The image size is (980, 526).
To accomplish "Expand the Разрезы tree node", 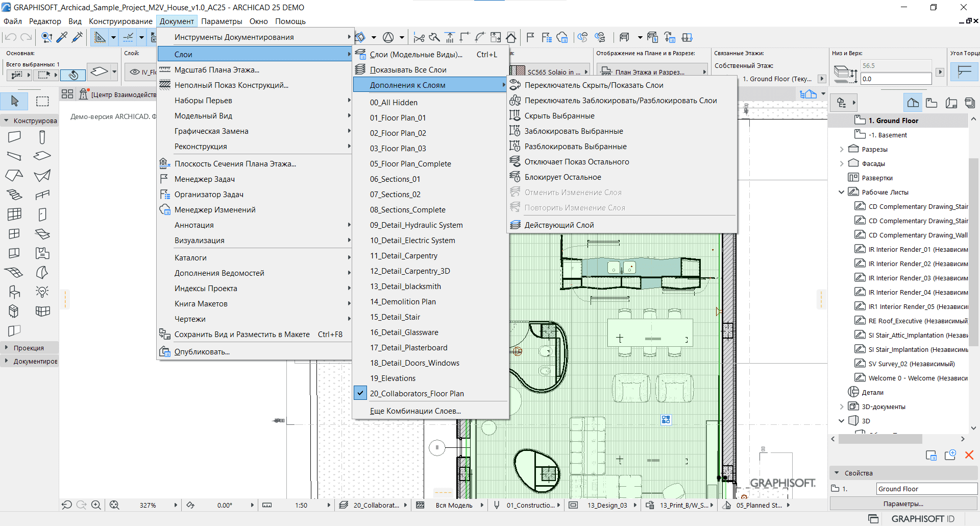I will tap(842, 150).
